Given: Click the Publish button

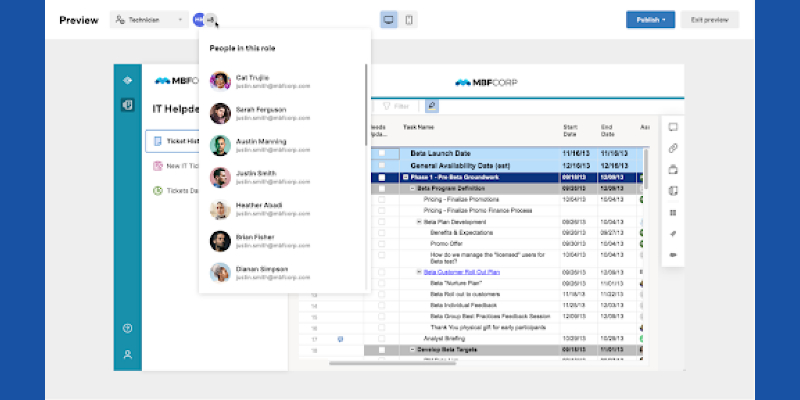Looking at the screenshot, I should point(650,20).
